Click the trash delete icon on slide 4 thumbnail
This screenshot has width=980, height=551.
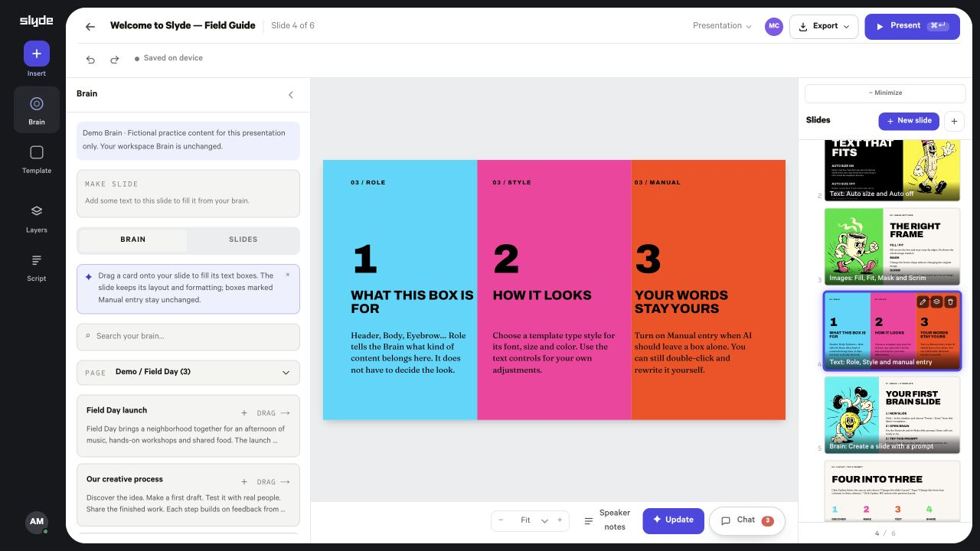[950, 302]
